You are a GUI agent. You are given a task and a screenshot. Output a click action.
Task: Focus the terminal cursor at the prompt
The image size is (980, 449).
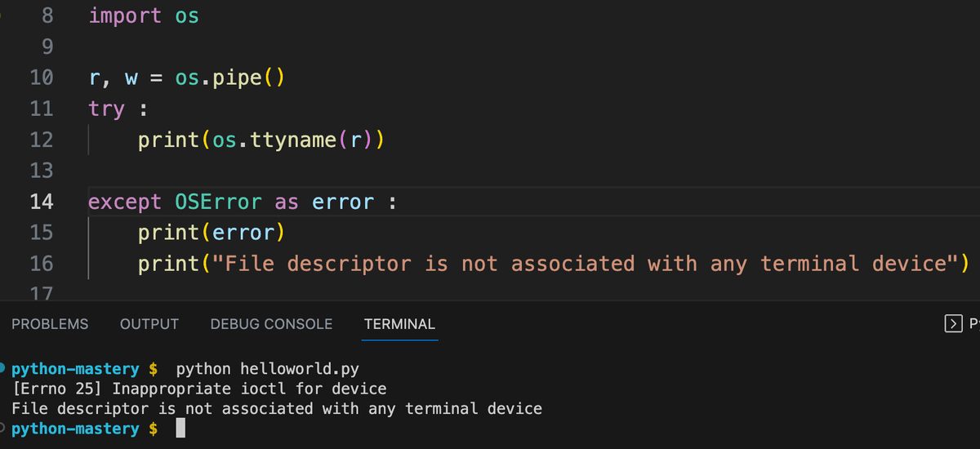[x=180, y=429]
